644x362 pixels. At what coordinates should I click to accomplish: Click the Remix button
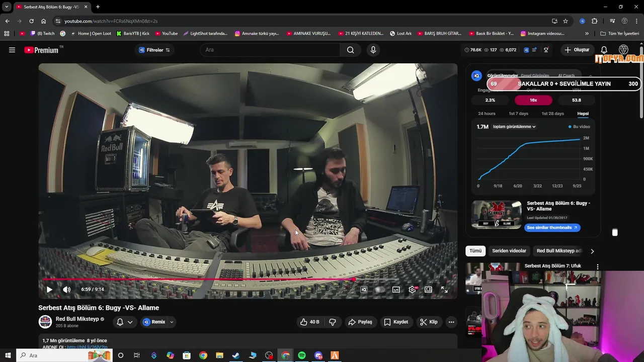[154, 322]
